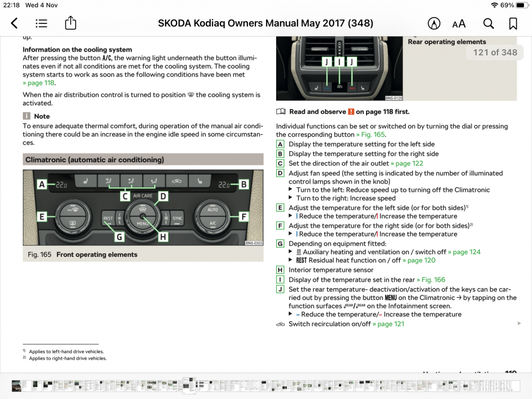Select "Display the temperature setting for the right side"
This screenshot has width=532, height=399.
point(363,154)
